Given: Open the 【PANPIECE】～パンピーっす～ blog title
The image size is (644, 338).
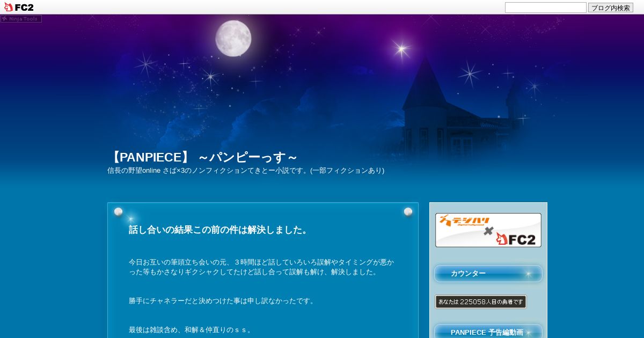Looking at the screenshot, I should pyautogui.click(x=202, y=157).
